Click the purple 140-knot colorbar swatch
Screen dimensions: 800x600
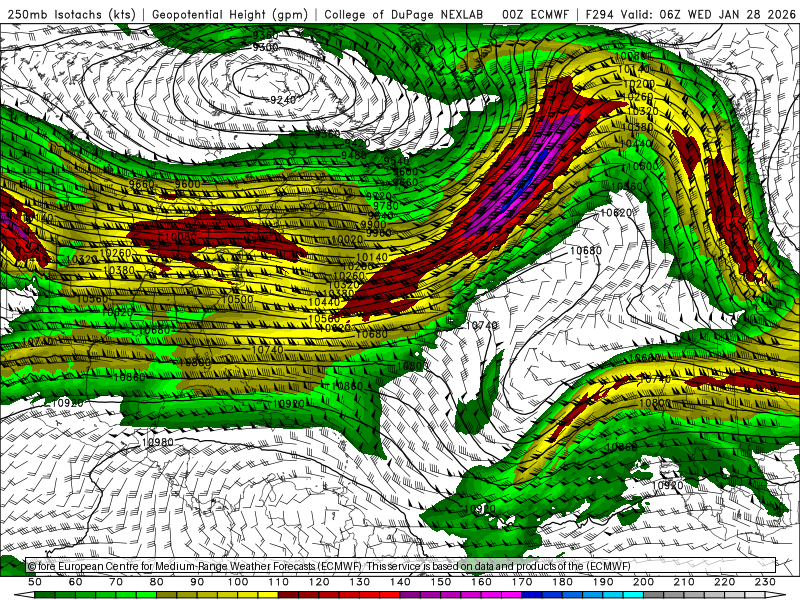tap(410, 595)
